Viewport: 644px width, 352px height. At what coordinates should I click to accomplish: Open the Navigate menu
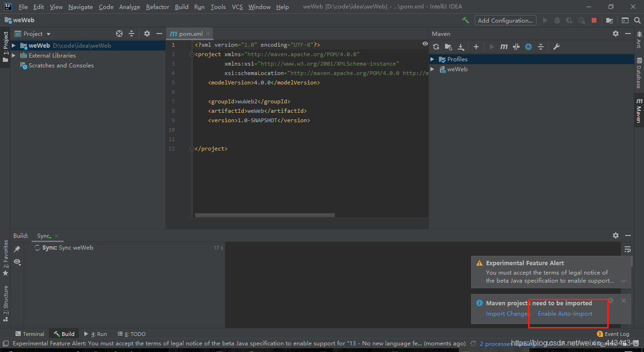click(x=81, y=7)
